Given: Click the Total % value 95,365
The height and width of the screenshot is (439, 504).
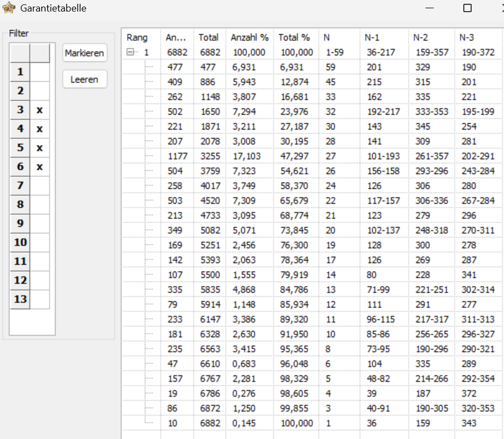Looking at the screenshot, I should tap(294, 349).
